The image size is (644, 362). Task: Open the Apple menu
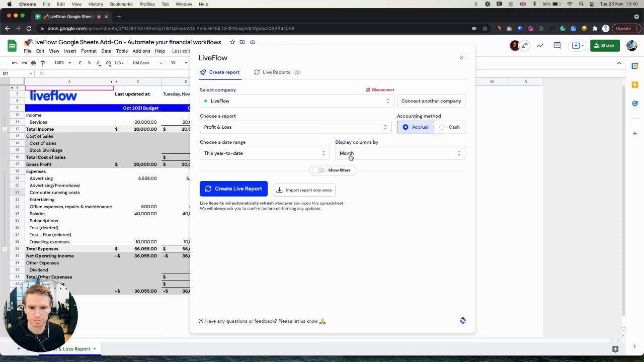click(9, 4)
